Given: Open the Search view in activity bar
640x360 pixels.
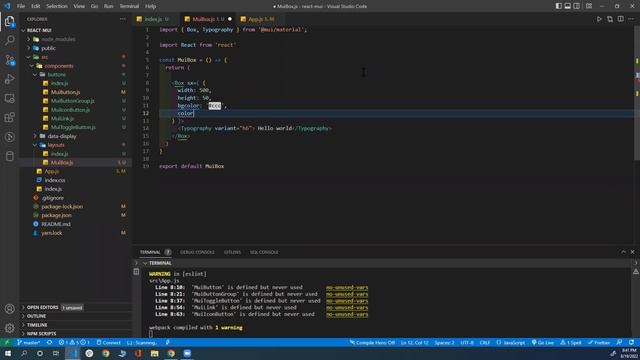Looking at the screenshot, I should [9, 40].
